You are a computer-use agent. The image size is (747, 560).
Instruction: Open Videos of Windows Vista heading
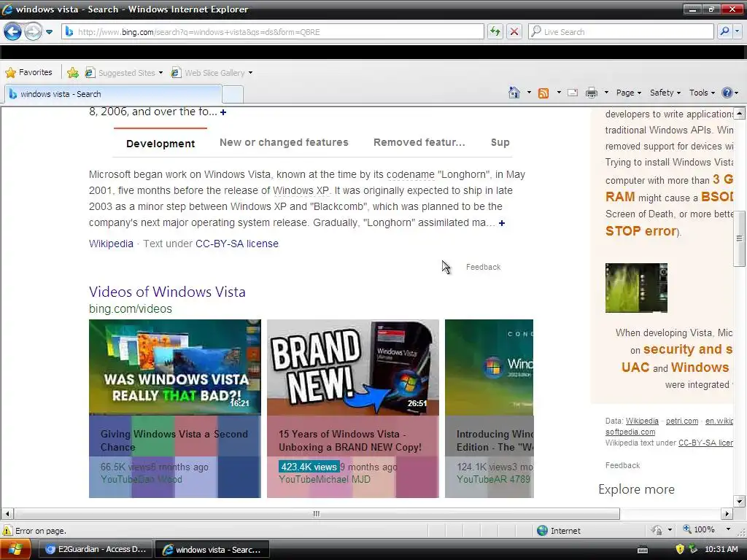click(167, 292)
